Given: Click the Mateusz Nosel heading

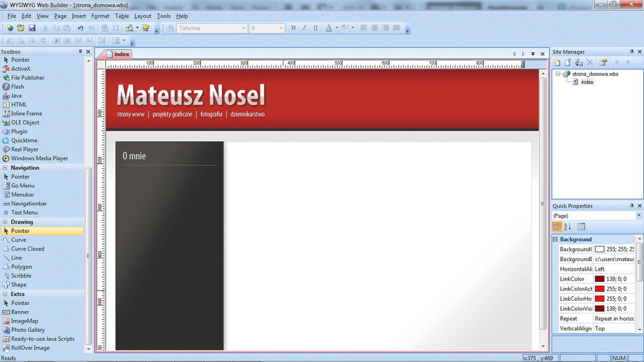Looking at the screenshot, I should [191, 95].
